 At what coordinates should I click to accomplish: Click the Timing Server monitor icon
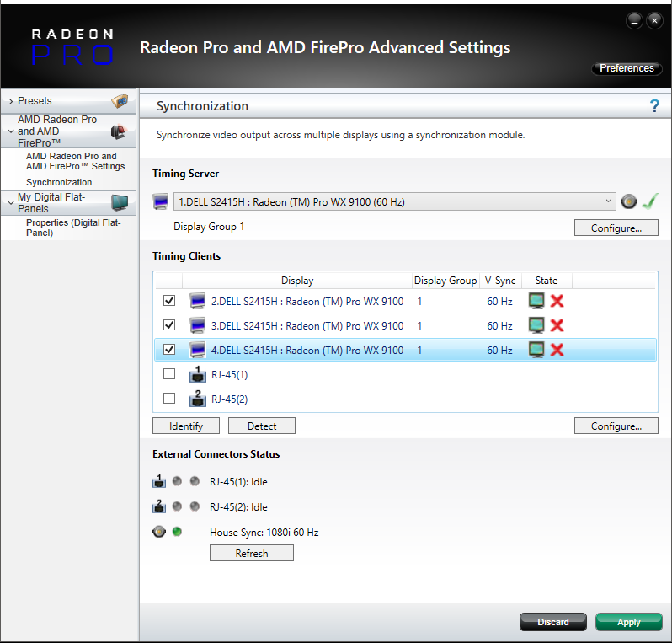(161, 201)
